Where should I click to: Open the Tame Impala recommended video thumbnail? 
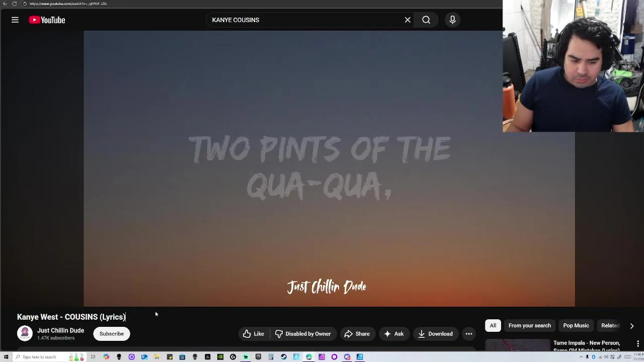click(518, 345)
